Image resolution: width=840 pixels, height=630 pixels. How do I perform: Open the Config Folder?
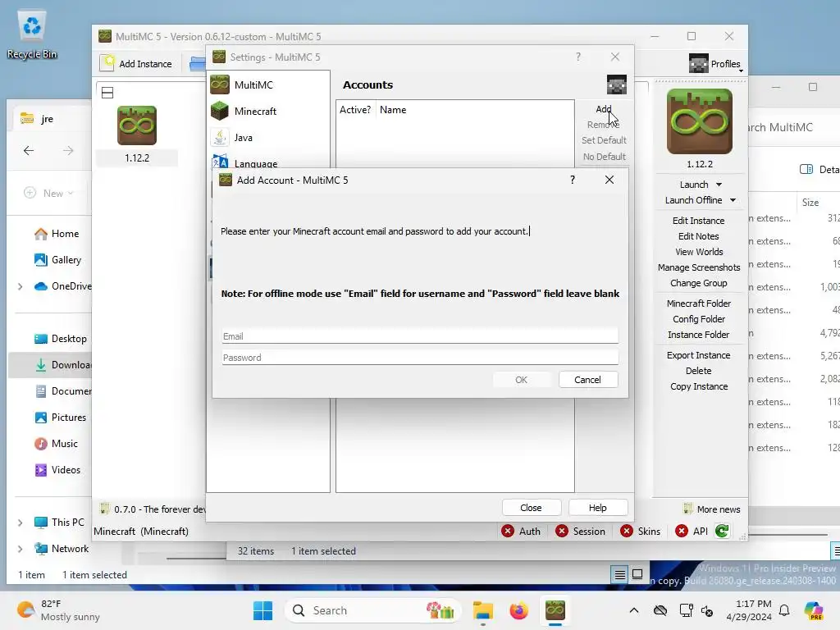click(x=699, y=319)
